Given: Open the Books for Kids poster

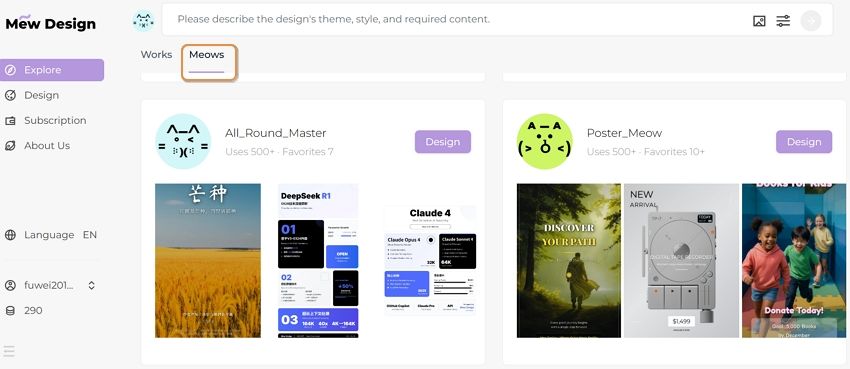Looking at the screenshot, I should (794, 261).
